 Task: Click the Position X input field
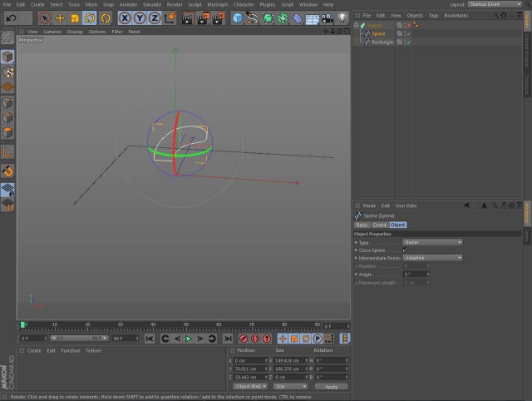250,360
